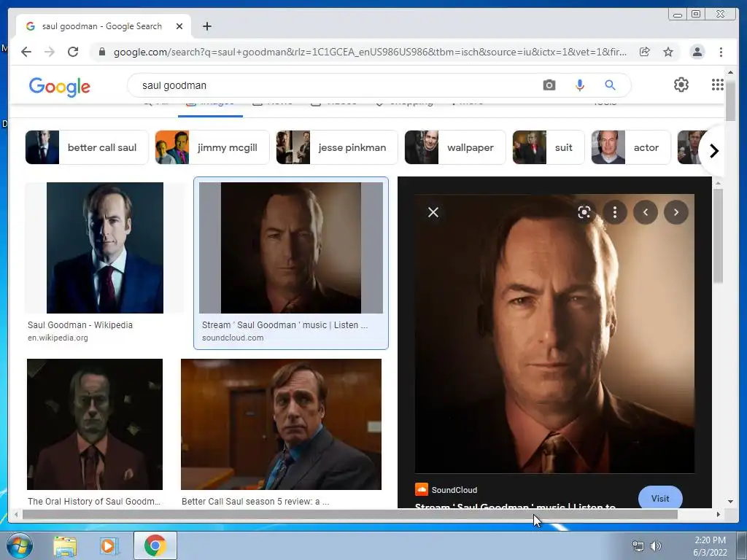Screen dimensions: 747x560
Task: Open a new browser tab
Action: click(x=206, y=26)
